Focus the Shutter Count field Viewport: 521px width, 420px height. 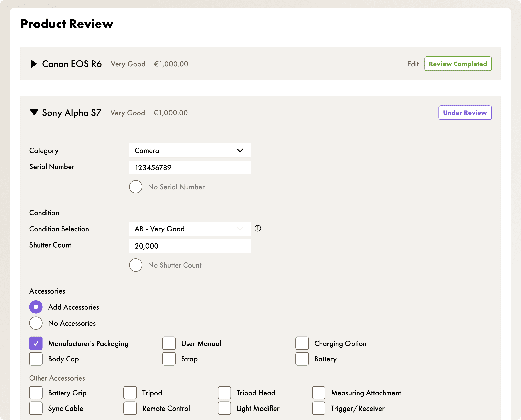(190, 246)
